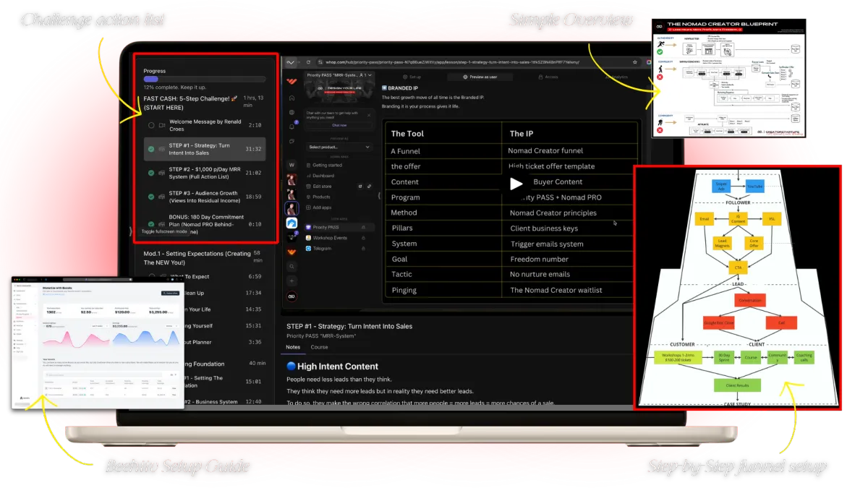This screenshot has height=488, width=868.
Task: Switch to the Notes tab
Action: coord(293,347)
